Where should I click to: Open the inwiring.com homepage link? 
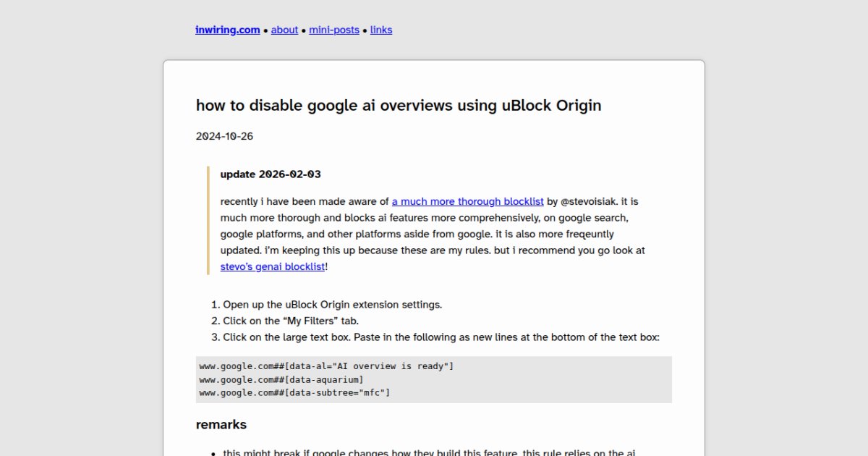point(227,30)
